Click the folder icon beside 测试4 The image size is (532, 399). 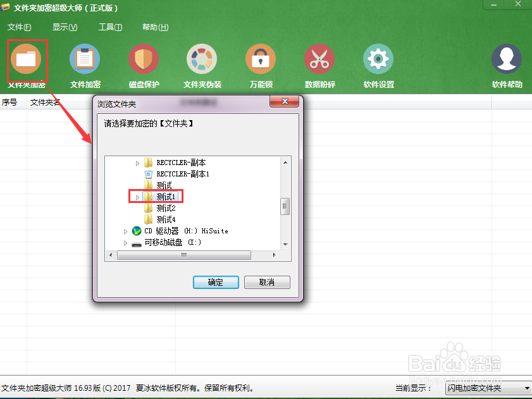point(148,219)
